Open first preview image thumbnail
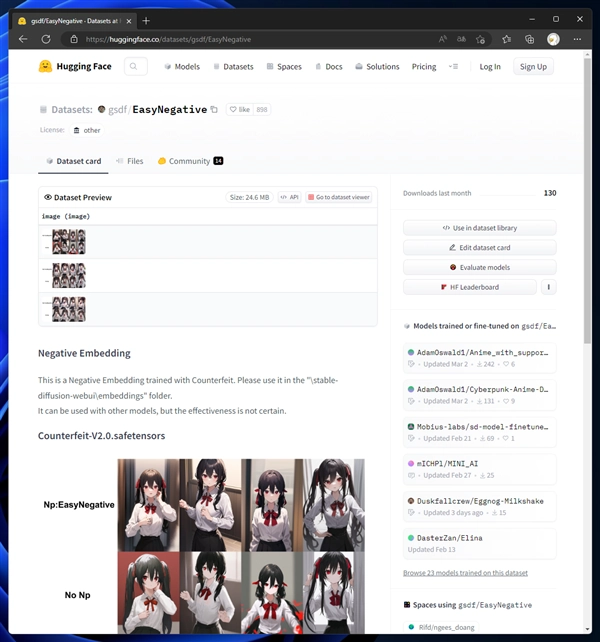 coord(69,242)
